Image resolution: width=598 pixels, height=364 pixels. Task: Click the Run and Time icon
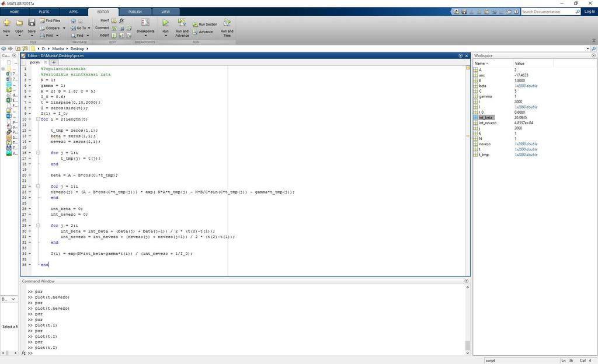pyautogui.click(x=227, y=23)
